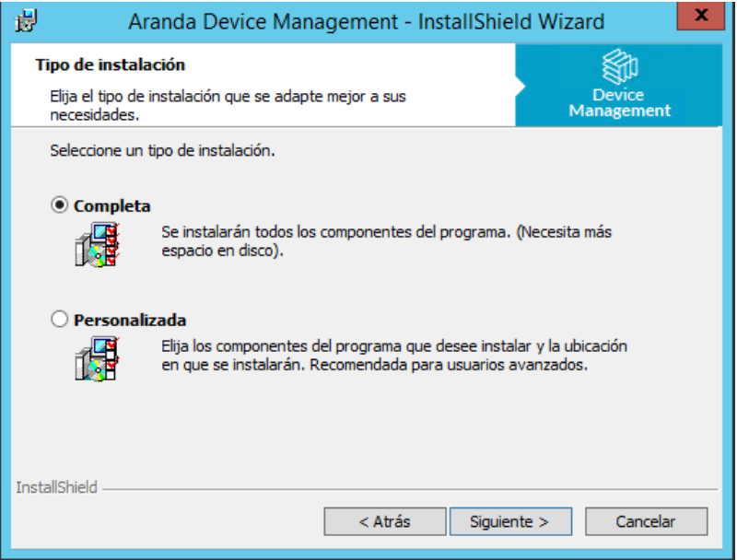Click the Completa installation icon with red checkmarks
This screenshot has height=560, width=737.
[98, 244]
